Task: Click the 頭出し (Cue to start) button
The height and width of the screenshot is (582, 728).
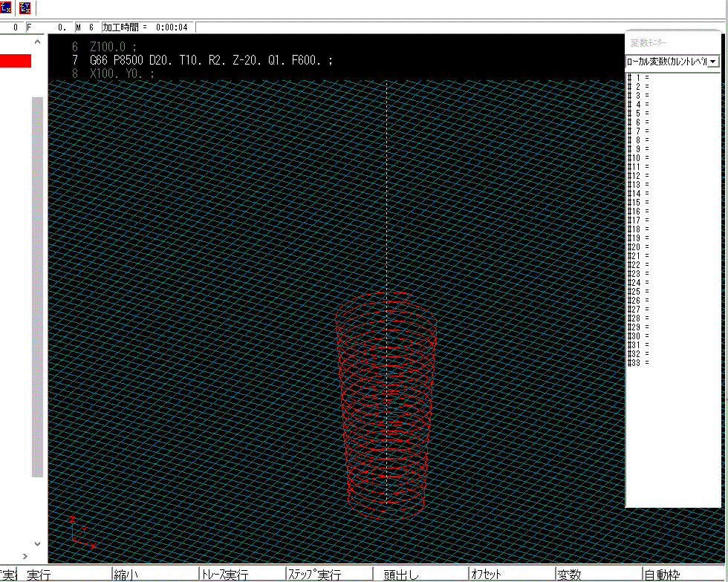Action: pyautogui.click(x=421, y=575)
